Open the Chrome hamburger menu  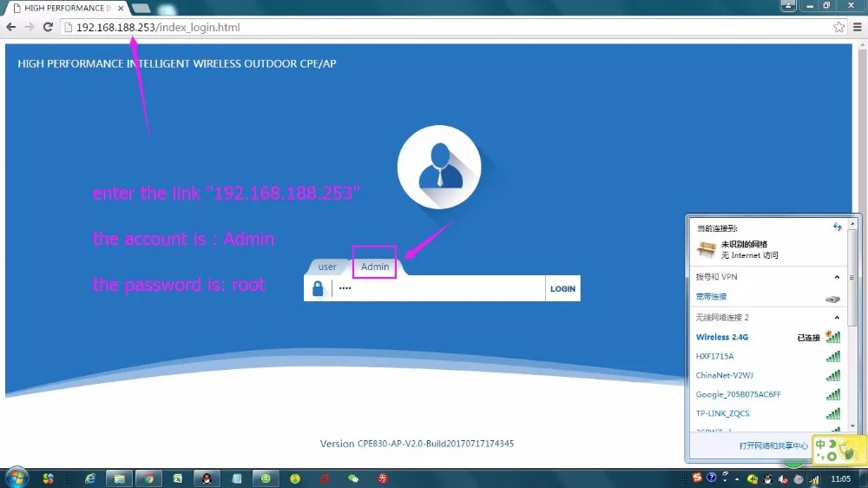(858, 27)
